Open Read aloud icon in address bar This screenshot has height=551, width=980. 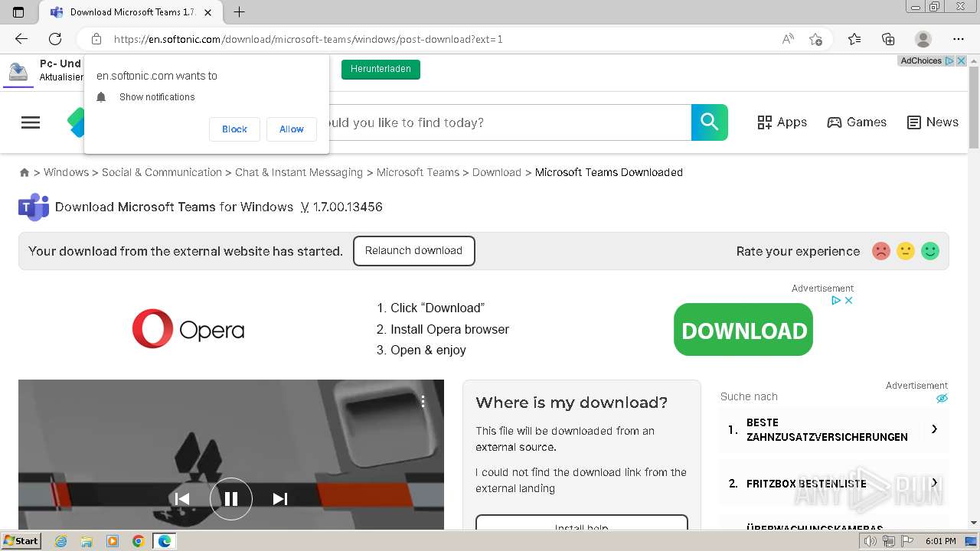(788, 39)
